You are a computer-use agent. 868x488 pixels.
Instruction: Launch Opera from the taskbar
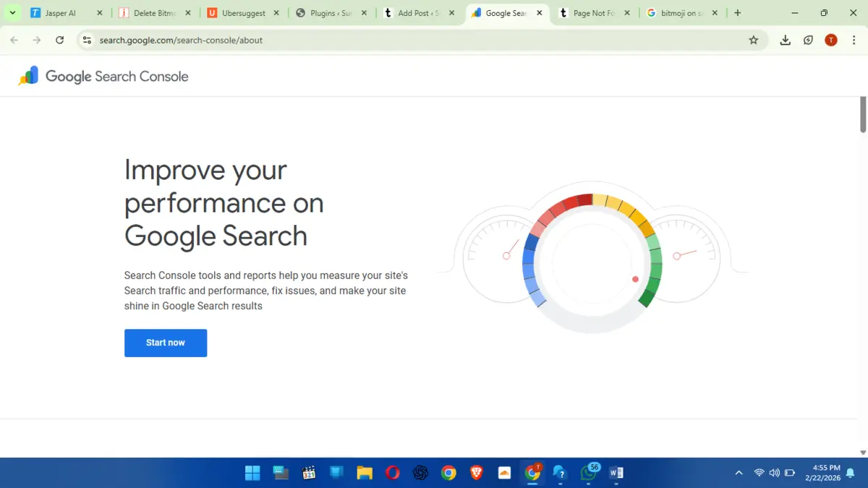point(393,473)
